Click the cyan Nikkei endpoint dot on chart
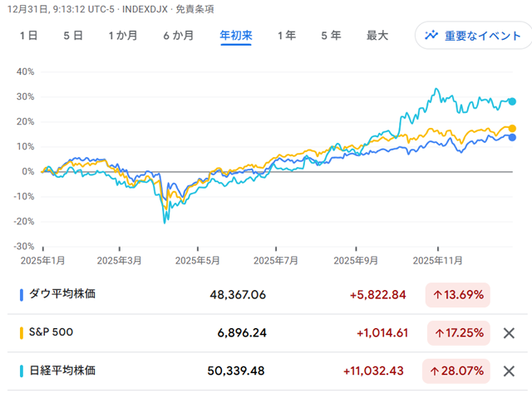Image resolution: width=532 pixels, height=398 pixels. (x=512, y=101)
